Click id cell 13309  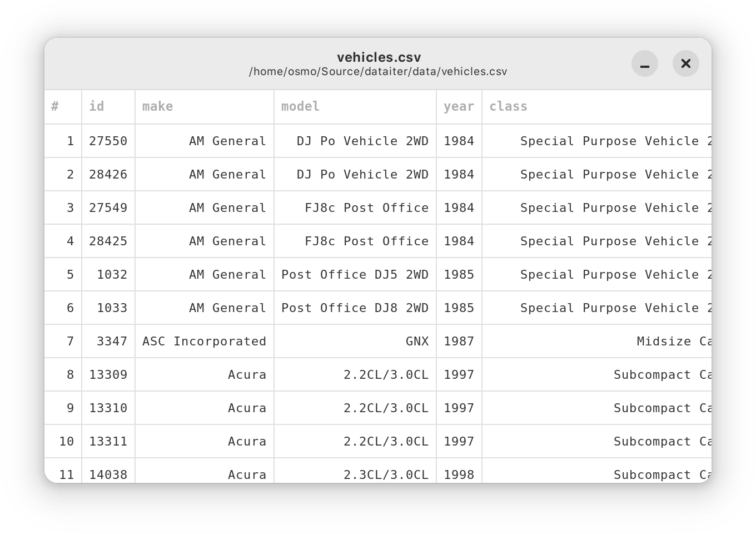click(108, 374)
